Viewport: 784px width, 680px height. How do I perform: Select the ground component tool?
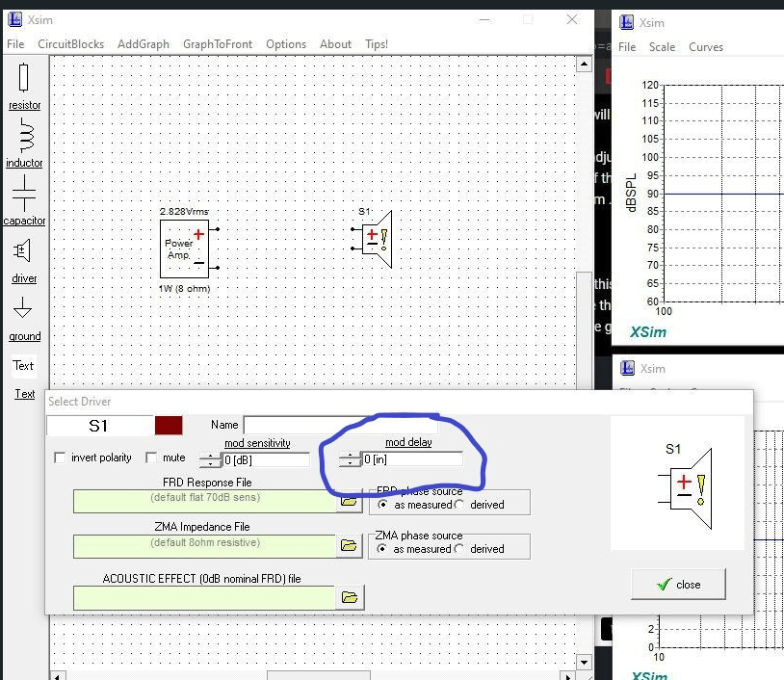(x=22, y=308)
